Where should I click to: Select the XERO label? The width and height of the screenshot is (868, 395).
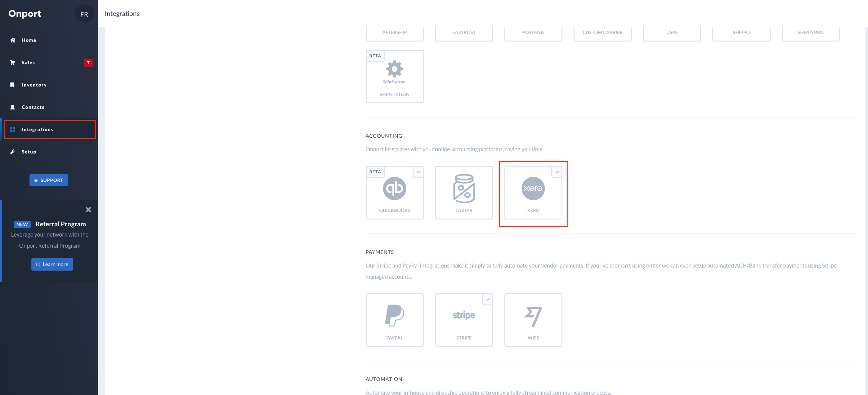(x=533, y=210)
